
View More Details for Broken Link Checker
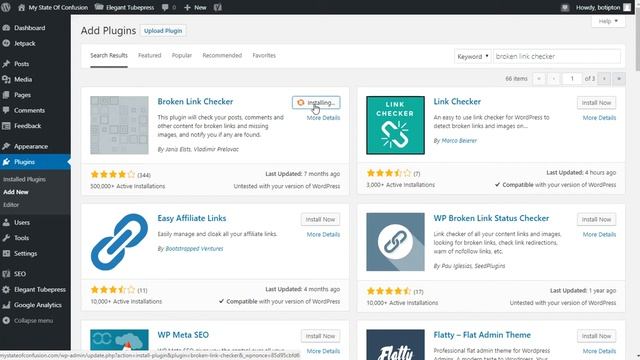[x=323, y=118]
